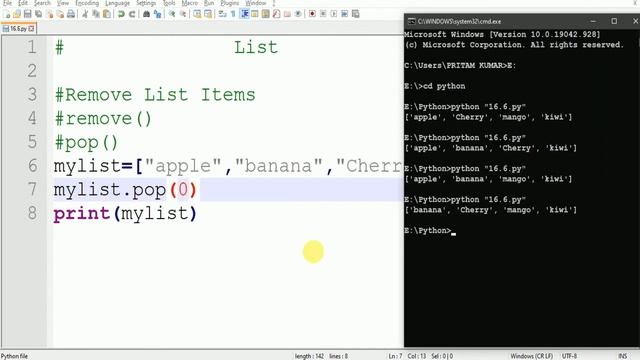Open Folder as Workspace icon
The height and width of the screenshot is (360, 640).
[x=287, y=14]
